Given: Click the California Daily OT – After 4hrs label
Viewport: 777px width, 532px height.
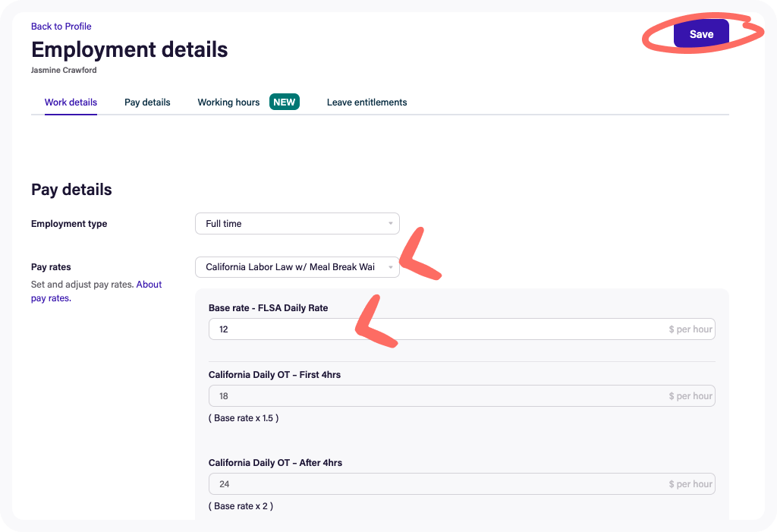Looking at the screenshot, I should (x=275, y=463).
